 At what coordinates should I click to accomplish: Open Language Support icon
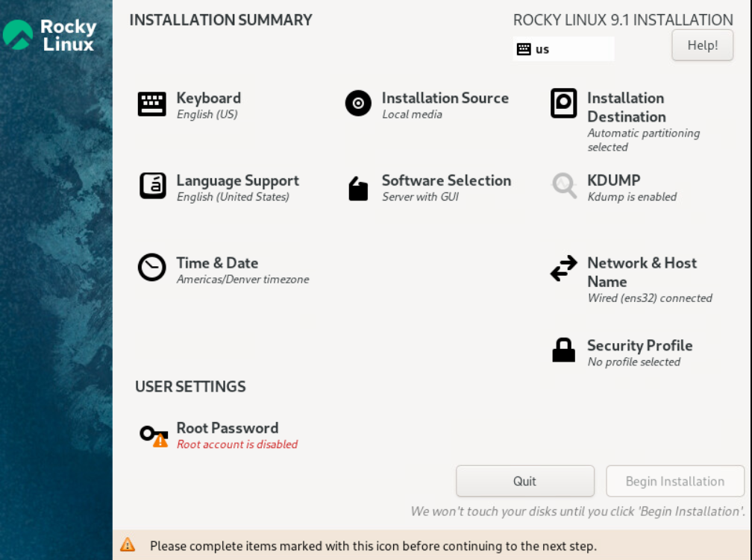[152, 186]
